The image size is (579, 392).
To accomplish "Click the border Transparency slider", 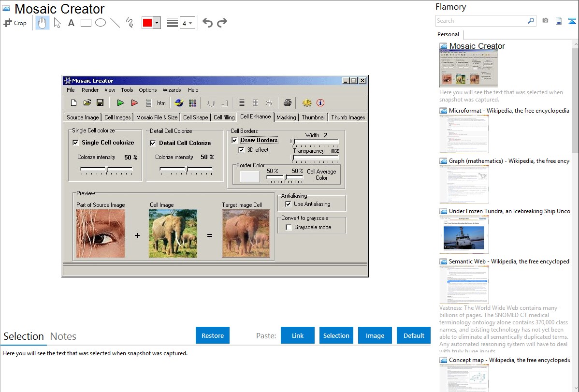I will (x=315, y=158).
